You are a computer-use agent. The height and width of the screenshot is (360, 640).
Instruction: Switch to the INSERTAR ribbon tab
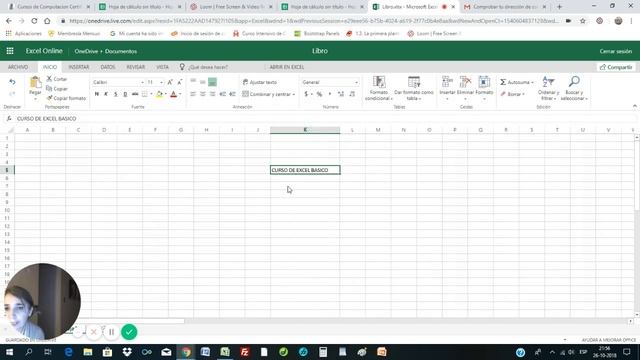click(78, 67)
